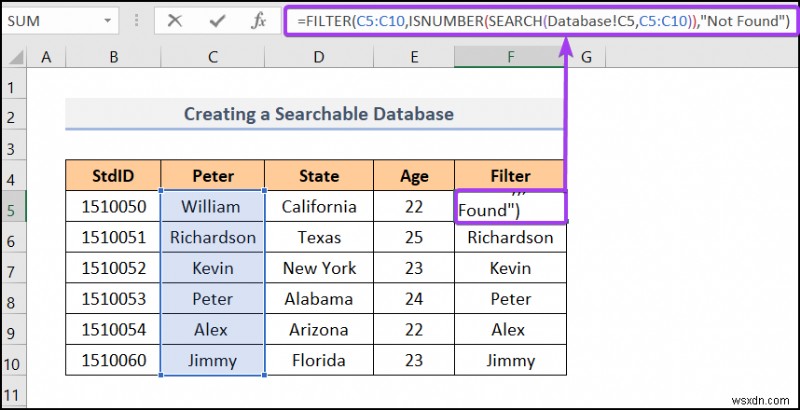
Task: Click the active cell showing Found")
Action: (x=510, y=207)
